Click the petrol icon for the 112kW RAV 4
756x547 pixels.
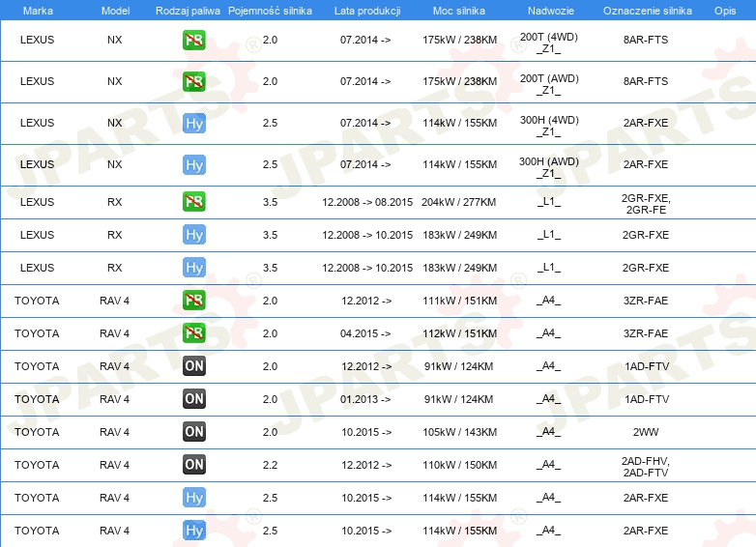[194, 333]
